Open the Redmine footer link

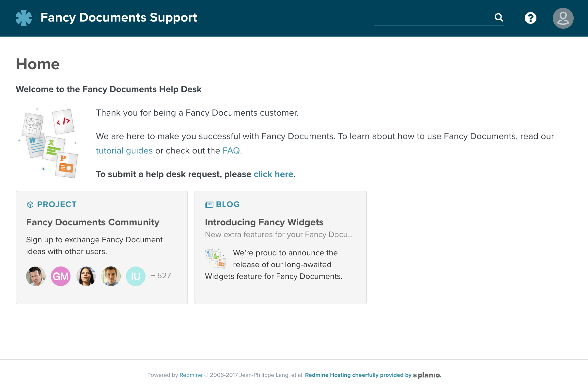click(191, 375)
